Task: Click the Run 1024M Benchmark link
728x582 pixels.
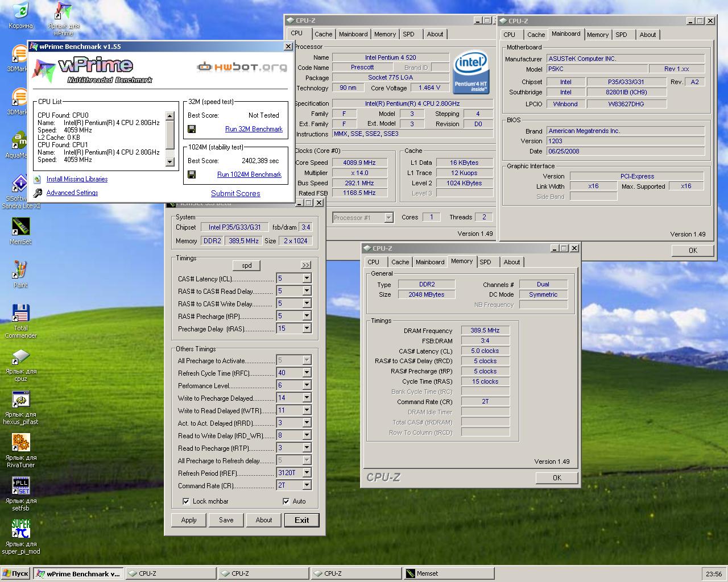Action: pos(249,174)
